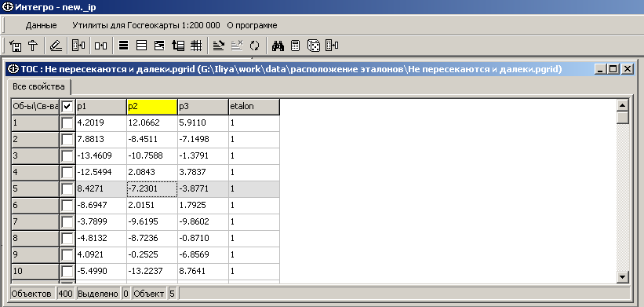Select cell value -0.2525

[x=152, y=255]
